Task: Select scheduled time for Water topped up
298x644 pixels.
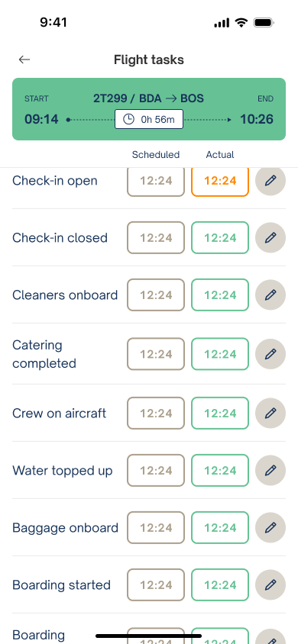Action: tap(156, 470)
